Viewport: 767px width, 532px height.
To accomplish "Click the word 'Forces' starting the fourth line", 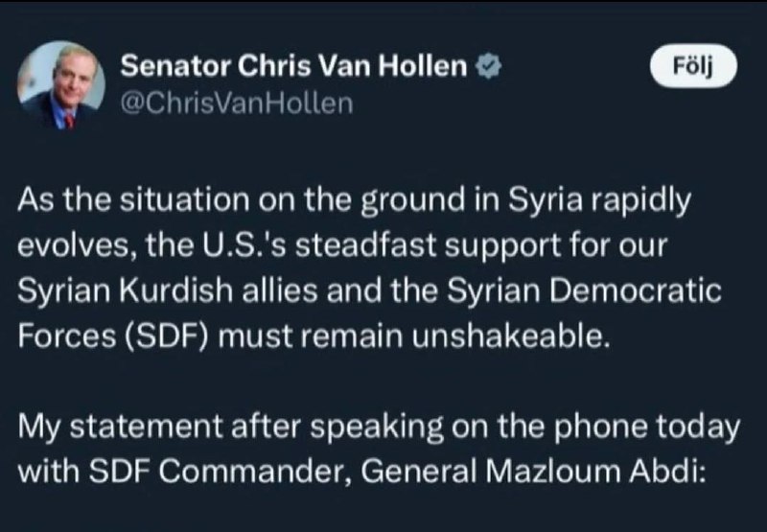I will point(67,336).
